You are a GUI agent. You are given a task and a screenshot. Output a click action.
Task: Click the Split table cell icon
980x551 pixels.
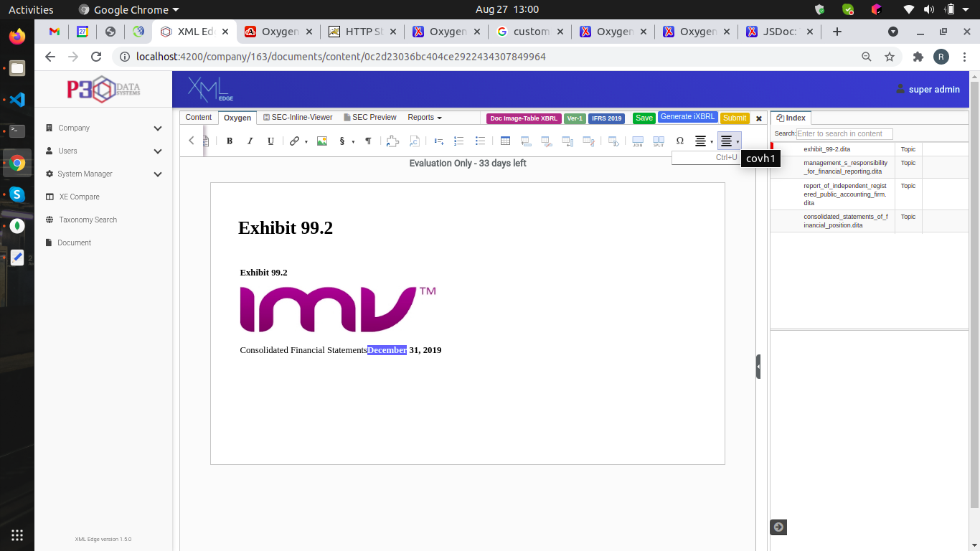(659, 141)
